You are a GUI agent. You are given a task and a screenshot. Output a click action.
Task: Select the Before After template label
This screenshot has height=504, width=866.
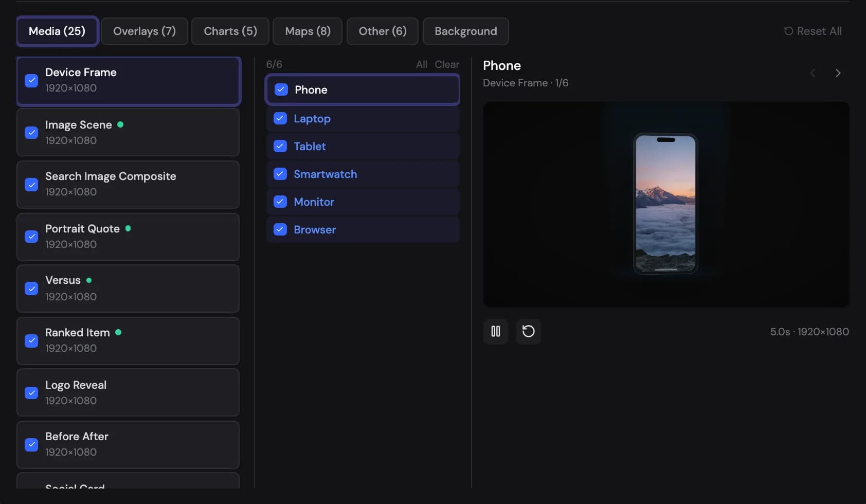[77, 437]
